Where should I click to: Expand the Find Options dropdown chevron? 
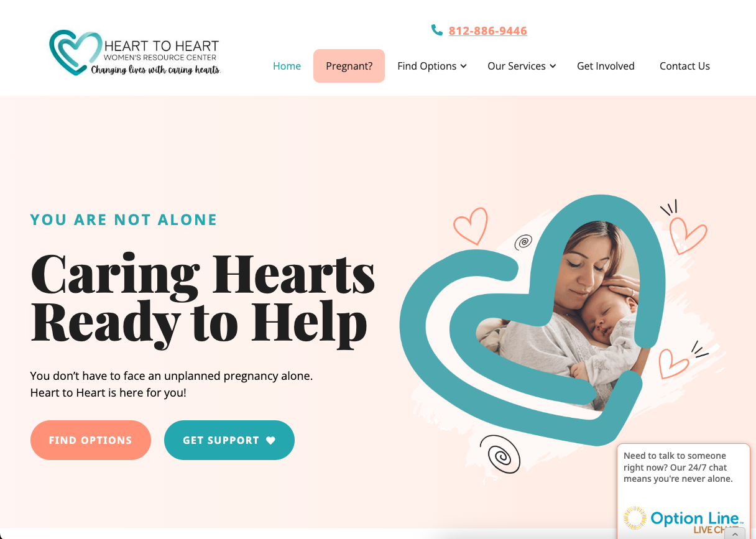click(464, 67)
